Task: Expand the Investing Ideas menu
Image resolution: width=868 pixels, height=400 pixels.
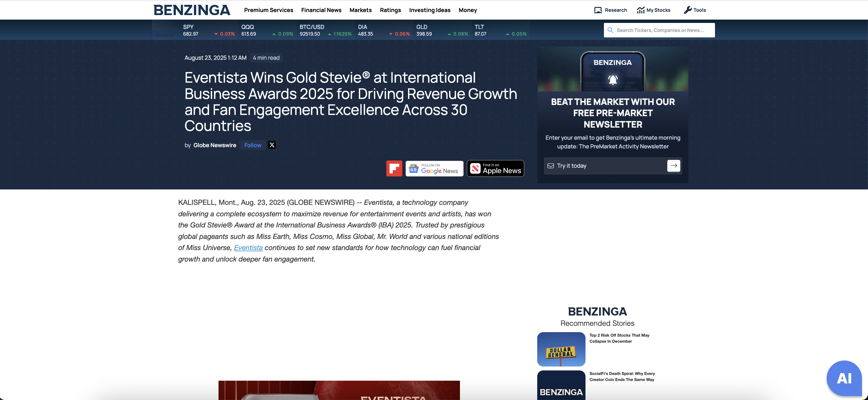Action: pyautogui.click(x=429, y=10)
